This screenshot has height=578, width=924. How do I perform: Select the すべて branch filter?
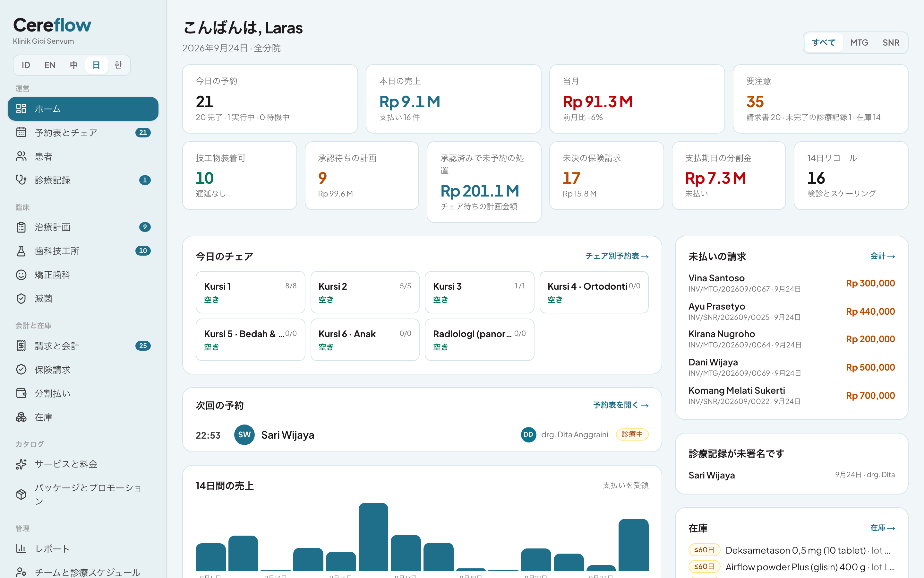coord(824,42)
